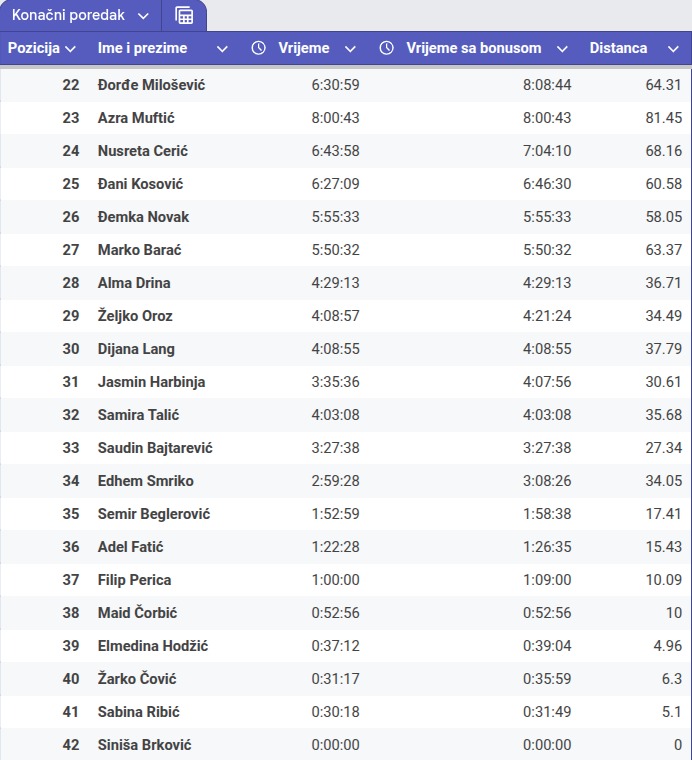The height and width of the screenshot is (760, 692).
Task: Sort by the Vrijeme column header
Action: tap(304, 48)
